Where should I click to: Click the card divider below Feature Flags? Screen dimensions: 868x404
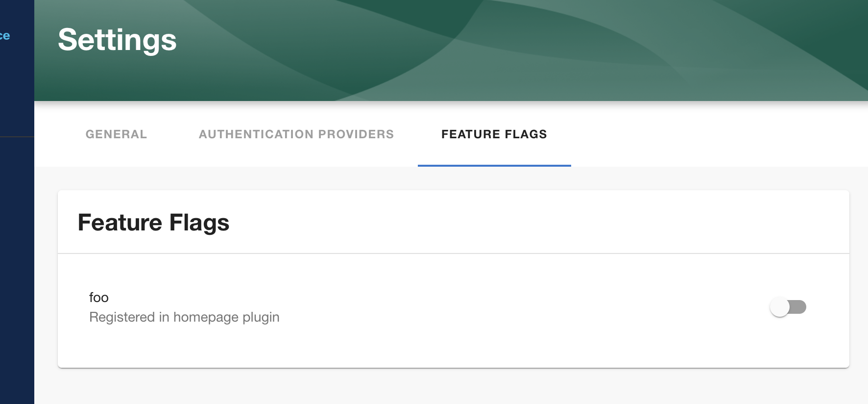point(441,253)
